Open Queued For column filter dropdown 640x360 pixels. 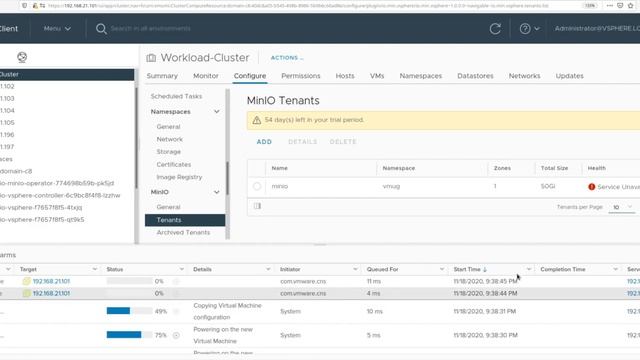(x=442, y=269)
